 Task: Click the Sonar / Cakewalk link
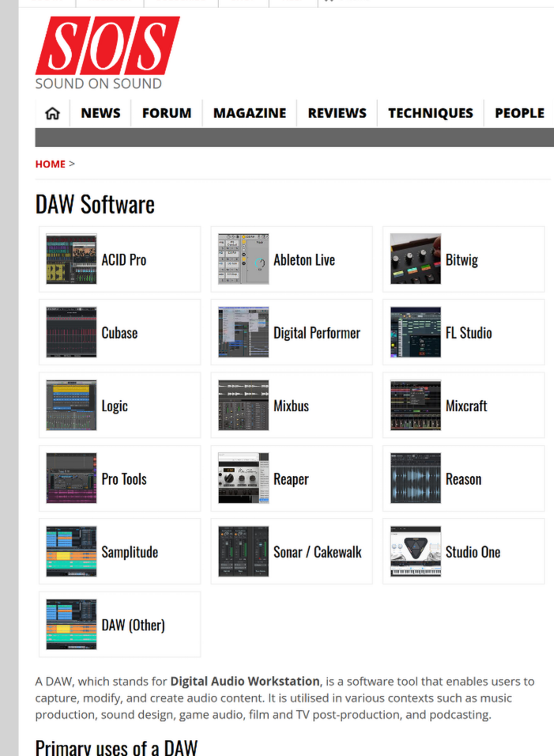click(x=318, y=552)
